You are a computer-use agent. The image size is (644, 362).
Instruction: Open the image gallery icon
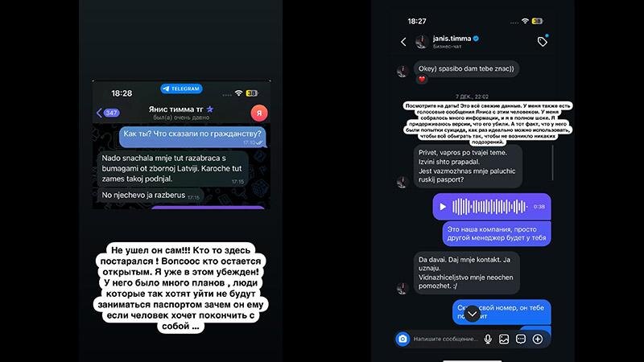pos(504,339)
